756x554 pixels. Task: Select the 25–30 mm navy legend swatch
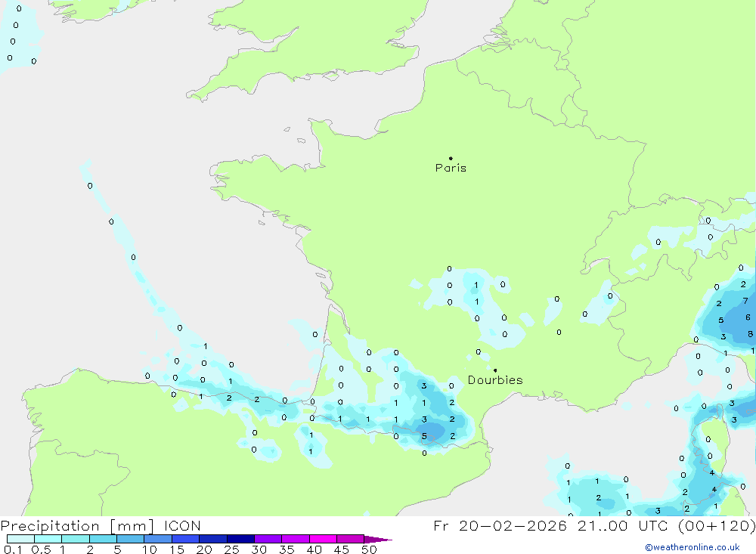[x=240, y=539]
